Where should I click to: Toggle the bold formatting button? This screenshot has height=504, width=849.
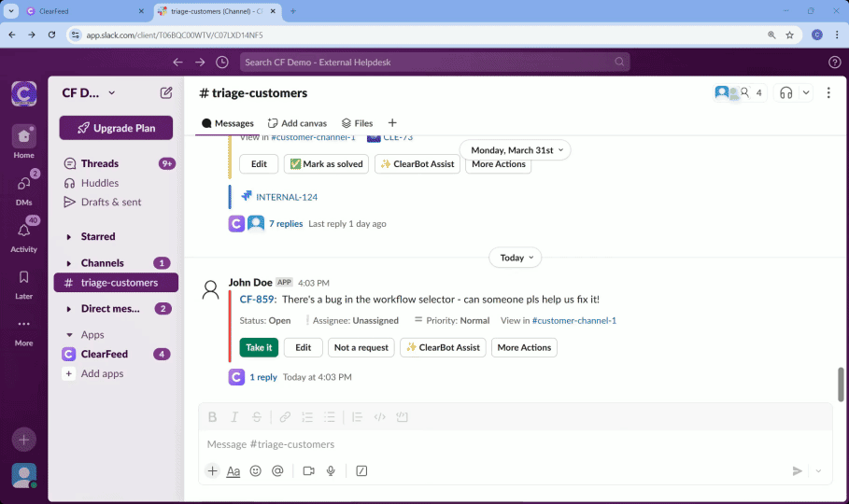tap(212, 417)
